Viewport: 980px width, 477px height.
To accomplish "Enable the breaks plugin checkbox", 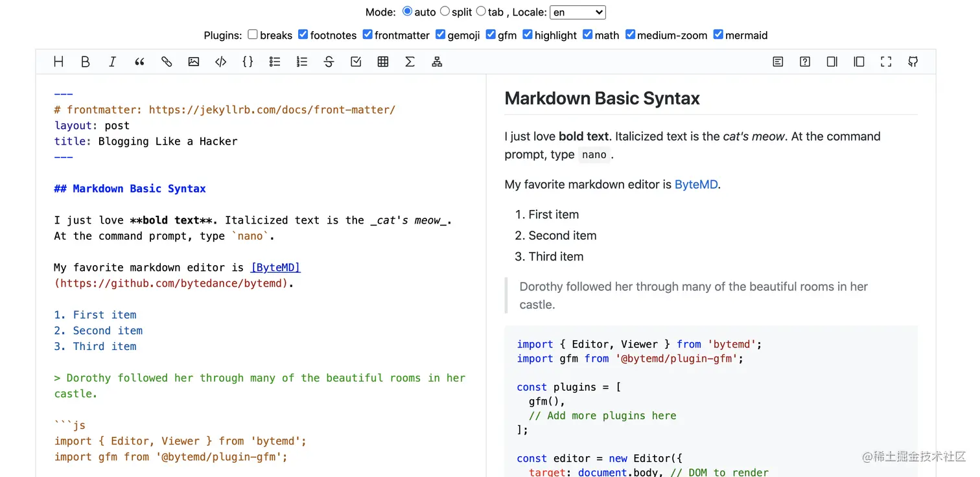I will pos(253,34).
